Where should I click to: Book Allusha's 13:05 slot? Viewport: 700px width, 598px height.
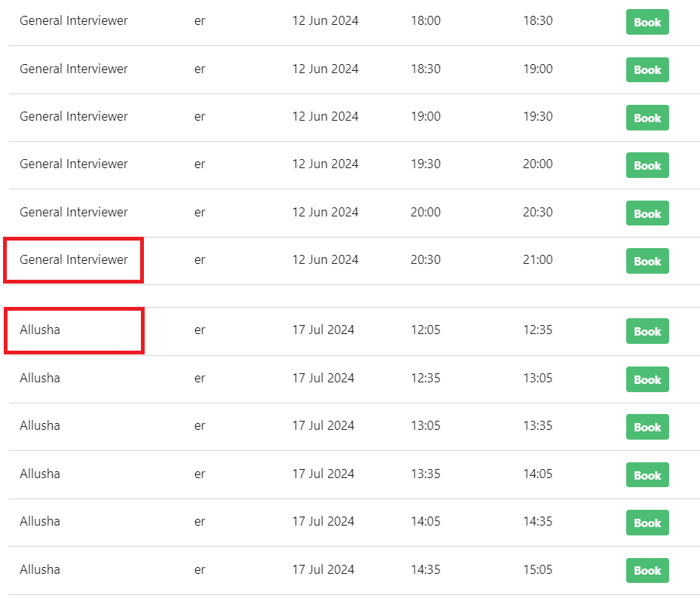647,427
